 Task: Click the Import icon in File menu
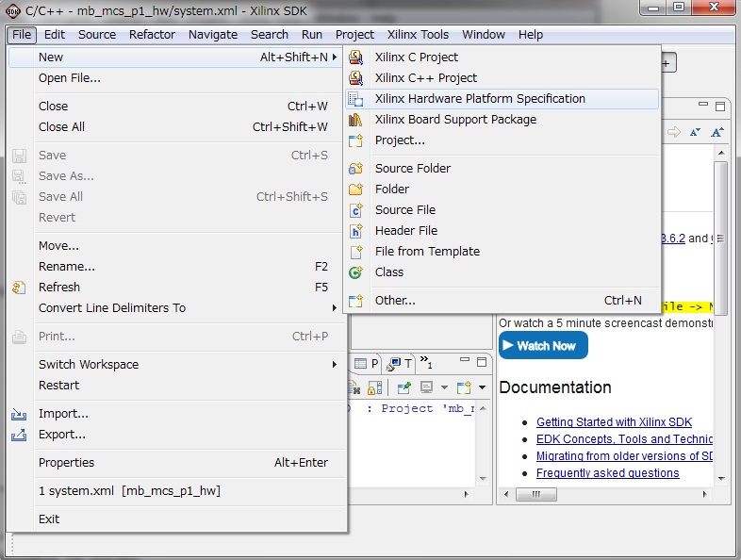point(19,414)
